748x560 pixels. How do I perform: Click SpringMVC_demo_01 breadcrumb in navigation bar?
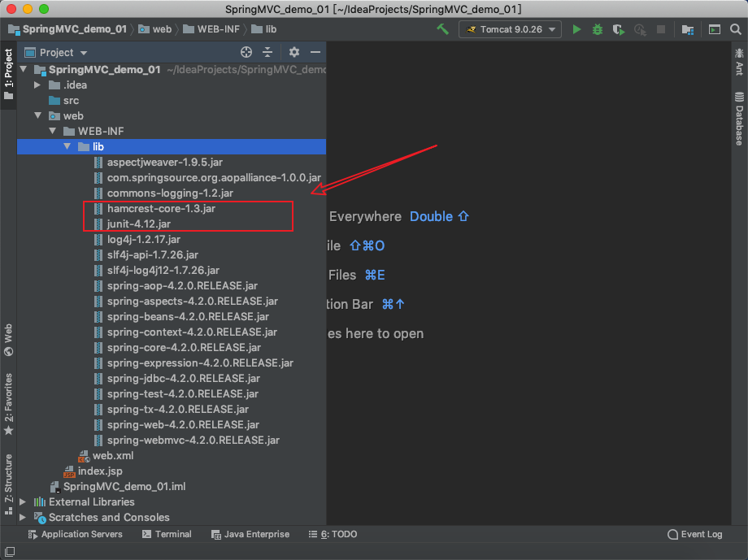(x=67, y=29)
